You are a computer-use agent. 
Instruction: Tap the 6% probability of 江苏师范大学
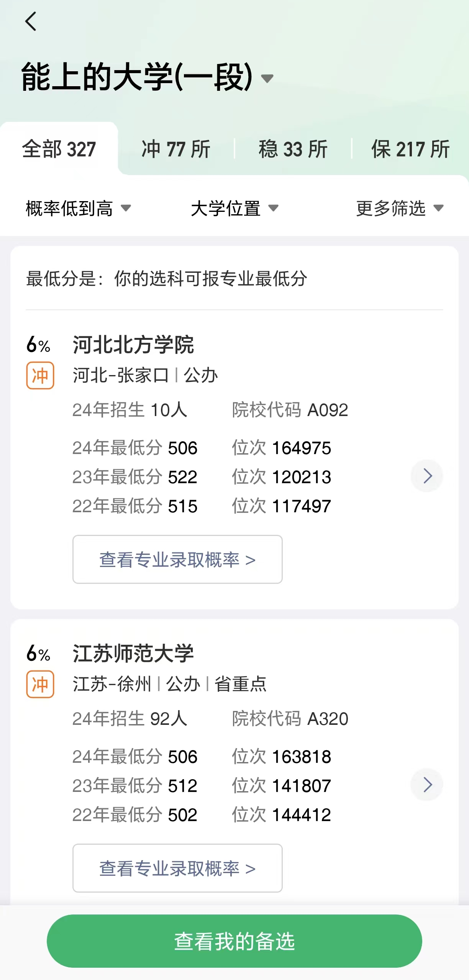tap(38, 654)
